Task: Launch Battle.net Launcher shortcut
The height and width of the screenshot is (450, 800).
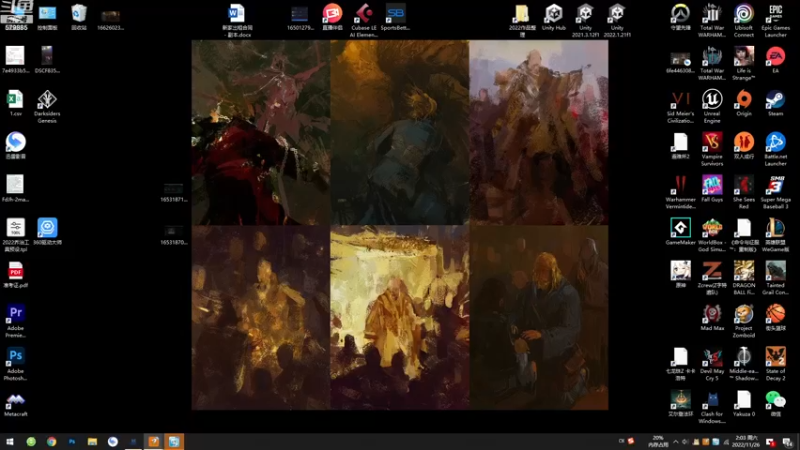Action: point(775,149)
